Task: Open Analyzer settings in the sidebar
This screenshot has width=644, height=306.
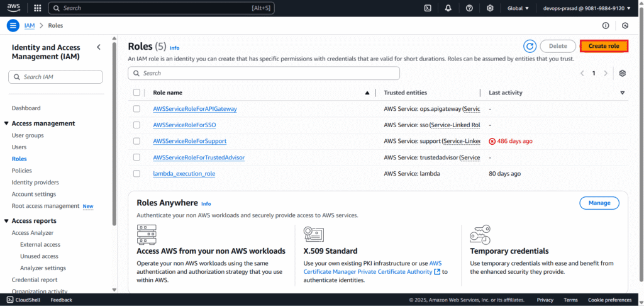Action: click(x=43, y=268)
